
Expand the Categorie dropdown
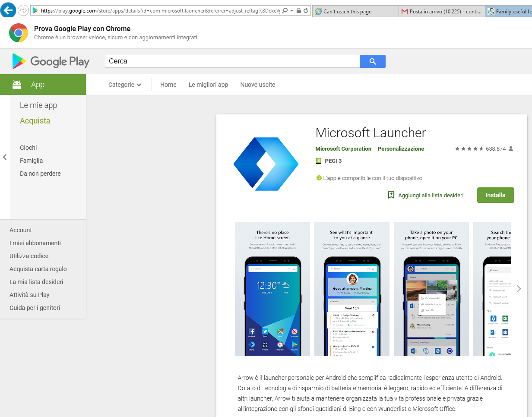[x=125, y=85]
